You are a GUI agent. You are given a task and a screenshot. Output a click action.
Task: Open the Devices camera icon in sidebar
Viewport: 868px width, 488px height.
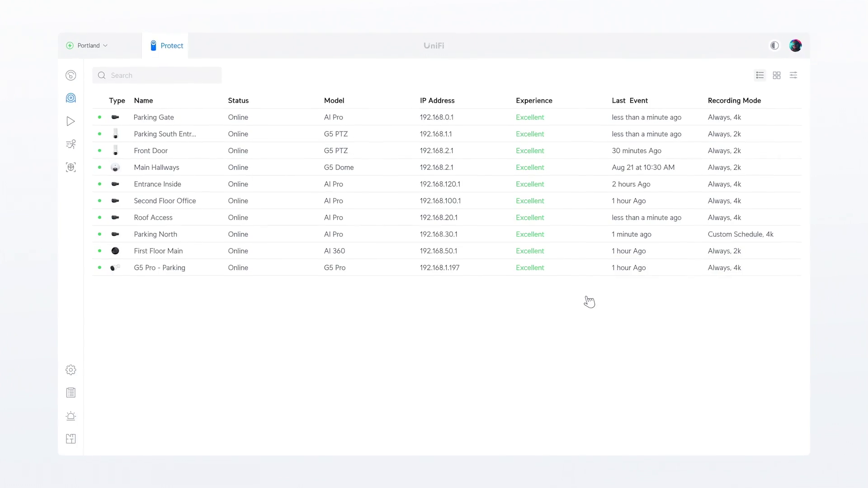[x=71, y=98]
